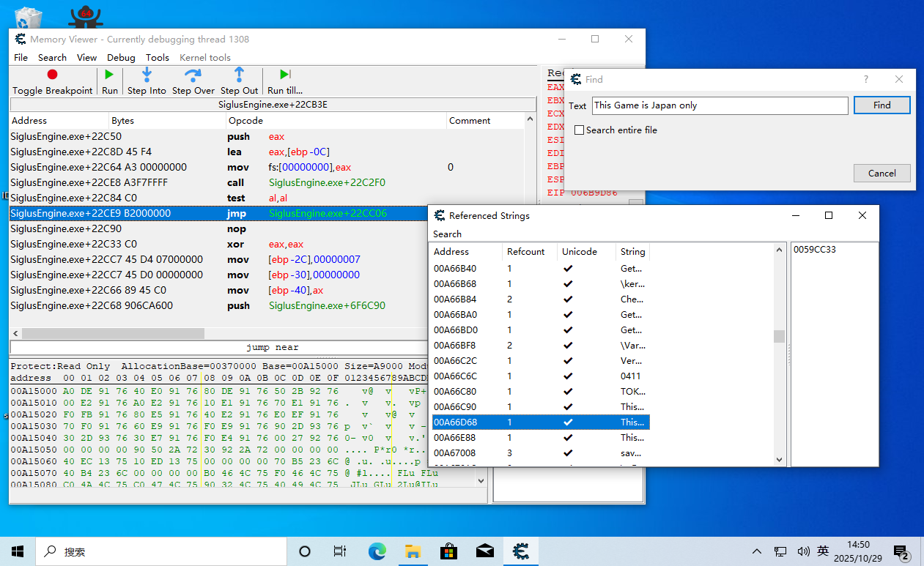Click the Text input field in Find dialog
Image resolution: width=924 pixels, height=566 pixels.
pos(719,105)
